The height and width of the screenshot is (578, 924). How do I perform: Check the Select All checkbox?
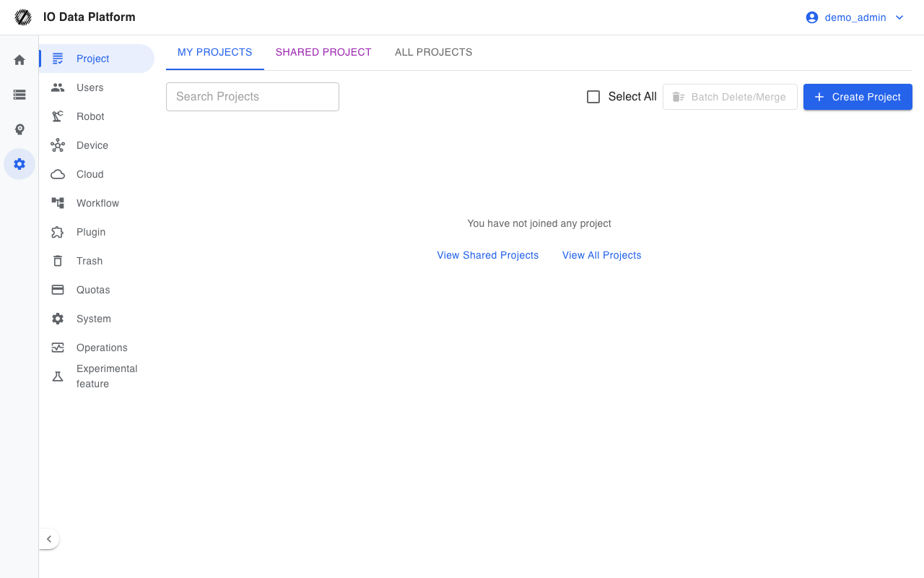[593, 97]
